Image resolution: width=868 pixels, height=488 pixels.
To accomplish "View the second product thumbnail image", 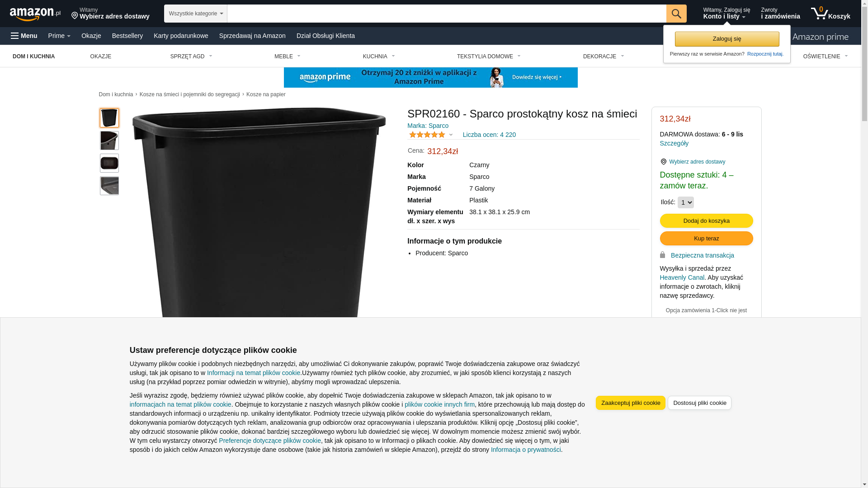I will point(109,141).
